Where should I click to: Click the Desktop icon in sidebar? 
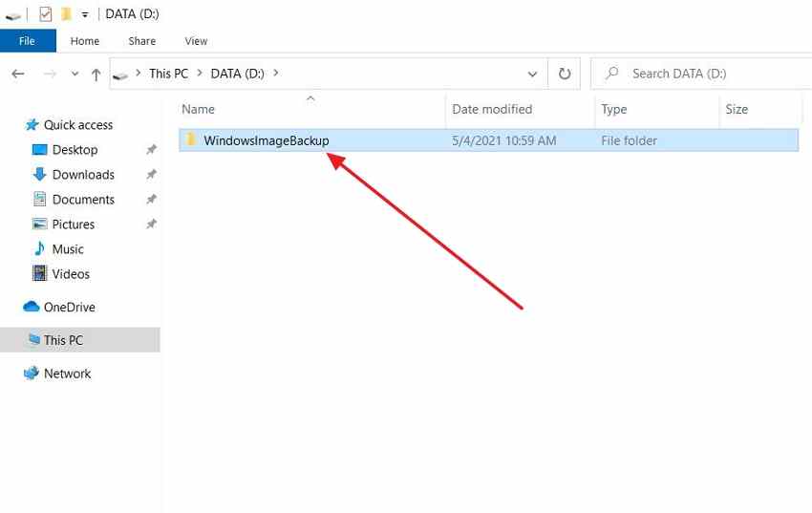39,150
